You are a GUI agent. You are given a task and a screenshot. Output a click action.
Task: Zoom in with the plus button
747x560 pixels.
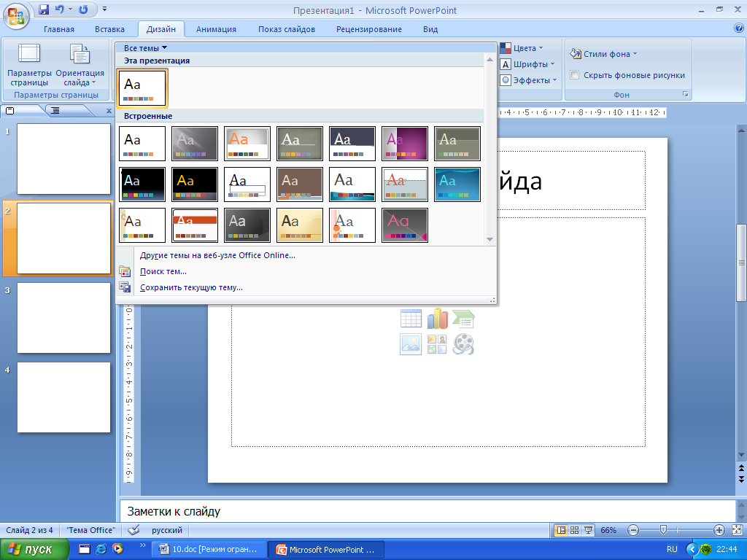[719, 530]
